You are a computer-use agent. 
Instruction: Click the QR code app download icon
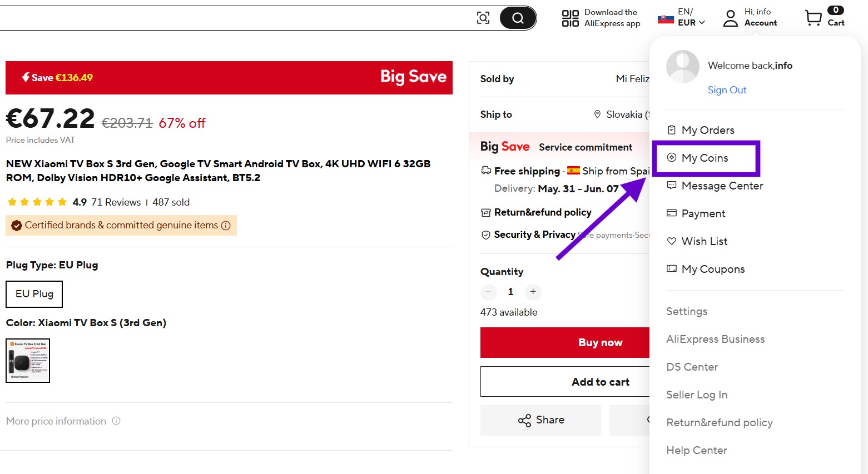pyautogui.click(x=570, y=18)
